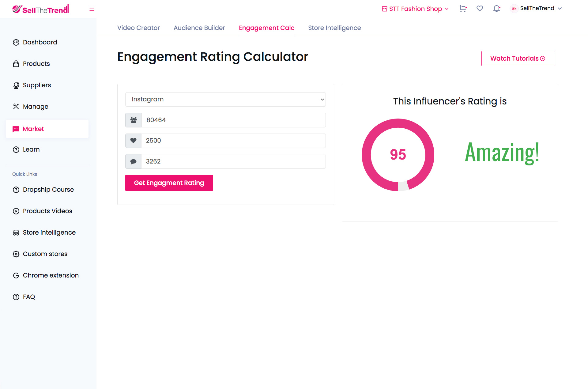Viewport: 588px width, 389px height.
Task: Open the Watch Tutorials link
Action: pyautogui.click(x=518, y=58)
